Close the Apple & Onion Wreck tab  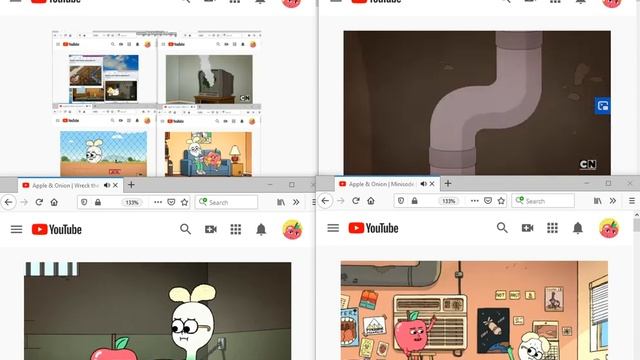pos(116,185)
